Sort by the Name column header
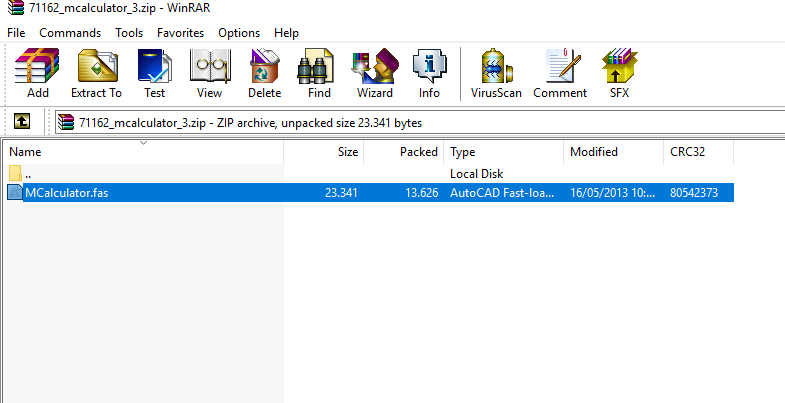Screen dimensions: 785x403 click(143, 152)
